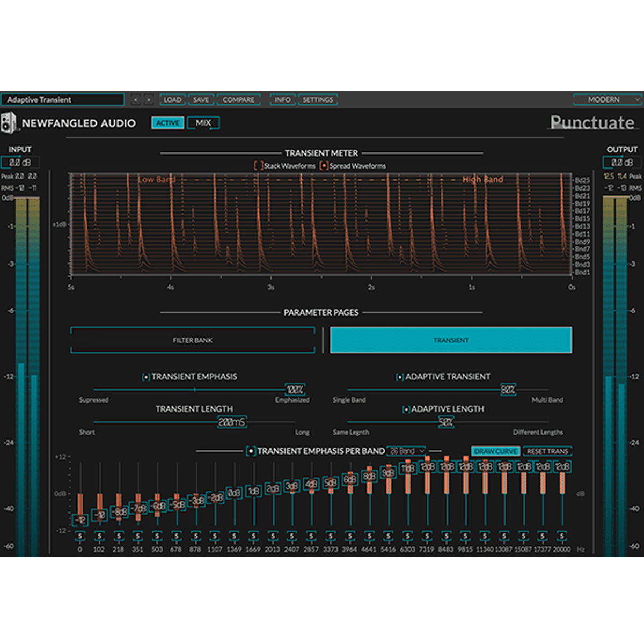644x644 pixels.
Task: Go to the previous preset arrow
Action: 136,100
